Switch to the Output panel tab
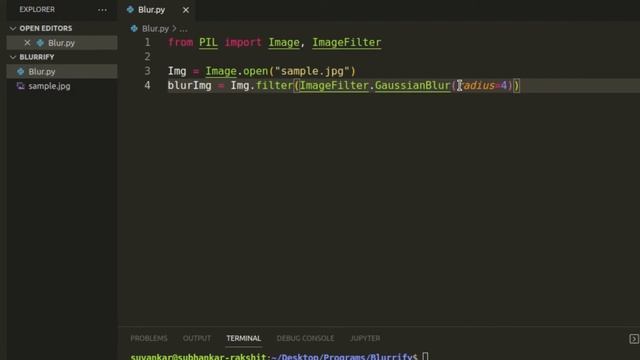This screenshot has height=360, width=640. 197,338
